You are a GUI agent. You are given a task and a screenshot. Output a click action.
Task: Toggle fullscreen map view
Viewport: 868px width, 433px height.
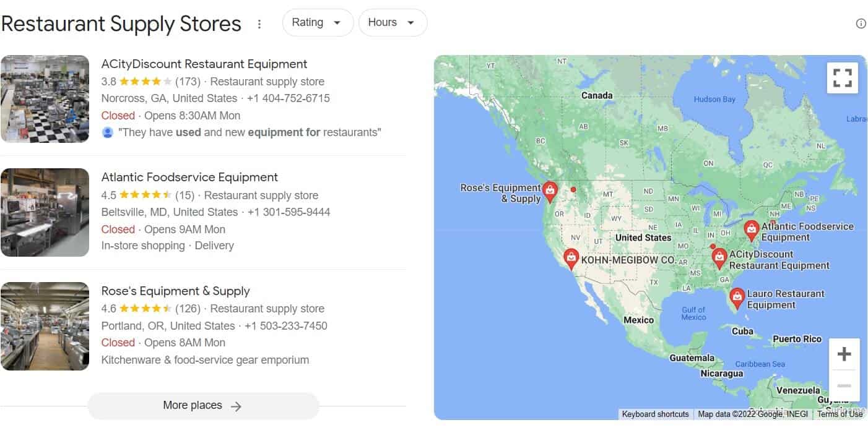(x=842, y=78)
